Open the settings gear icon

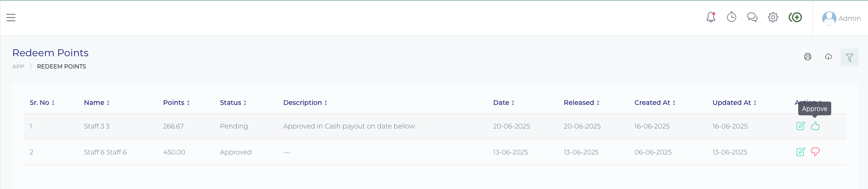coord(773,17)
